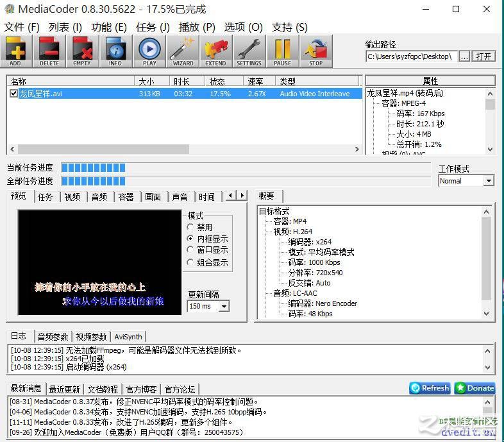The image size is (504, 442).
Task: Pause transcoding with the PAUSE icon
Action: tap(283, 51)
